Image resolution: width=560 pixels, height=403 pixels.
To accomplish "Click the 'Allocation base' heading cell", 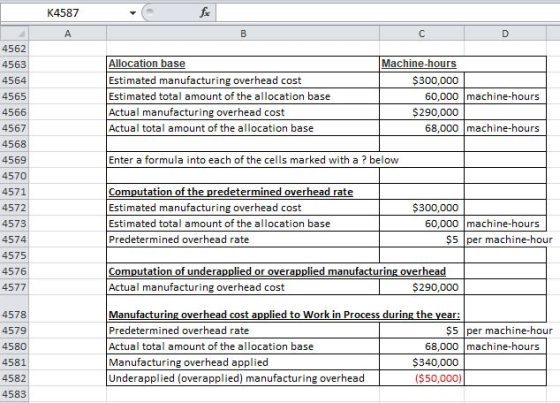I will point(243,64).
